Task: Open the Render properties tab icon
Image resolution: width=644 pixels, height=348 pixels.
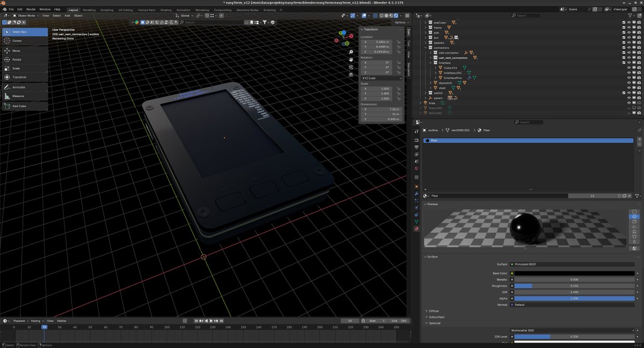Action: 416,140
